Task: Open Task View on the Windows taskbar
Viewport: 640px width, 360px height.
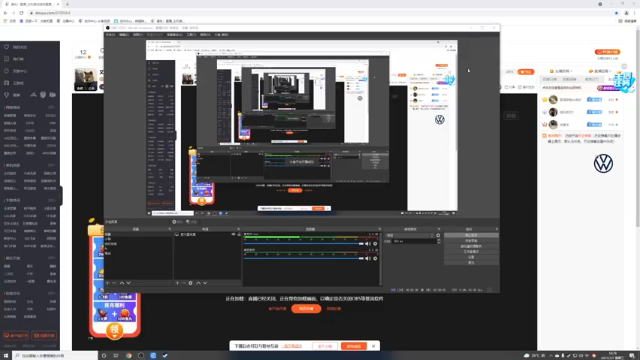Action: click(116, 356)
